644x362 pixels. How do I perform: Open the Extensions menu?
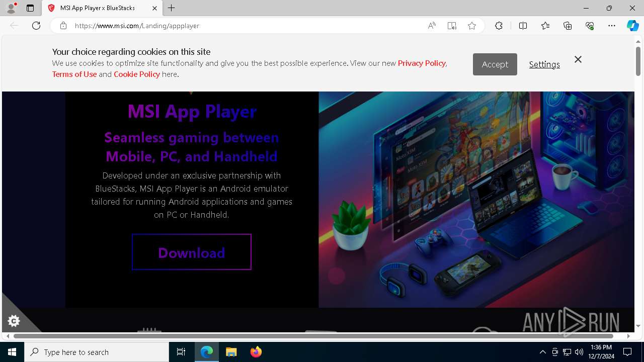point(499,26)
